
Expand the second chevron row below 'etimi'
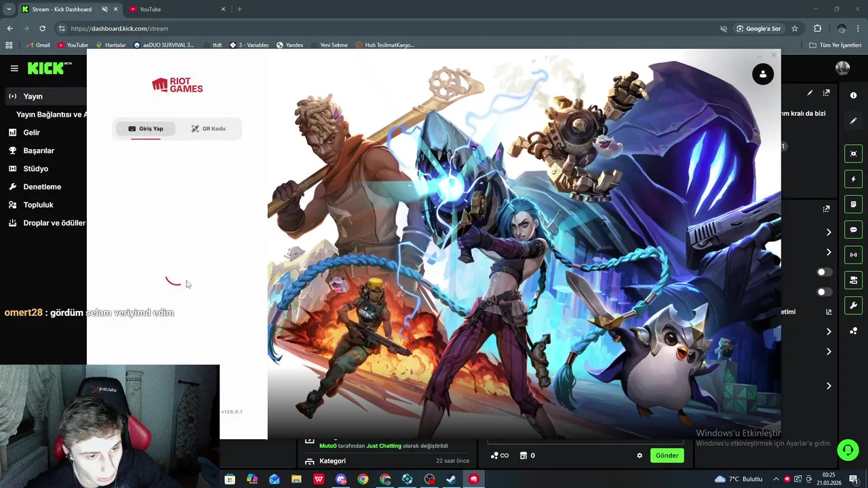829,351
